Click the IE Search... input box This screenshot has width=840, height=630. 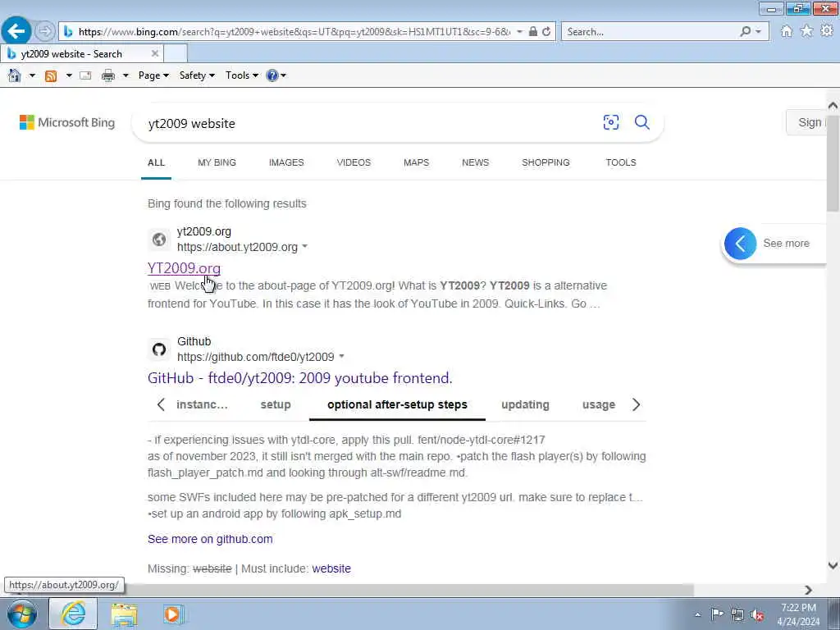pyautogui.click(x=651, y=32)
